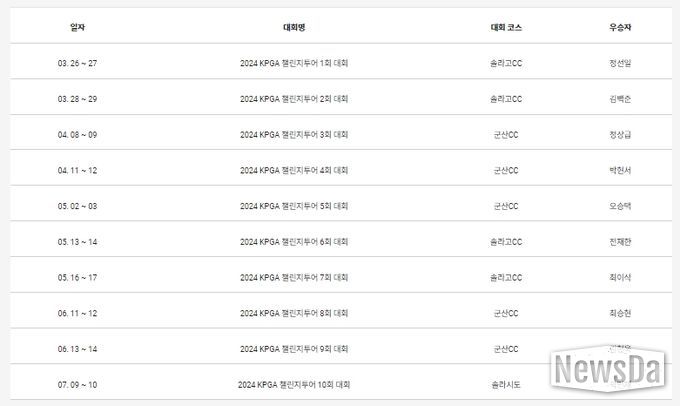Screen dimensions: 680x406
Task: Open 2024 KPGA 챌린지투어 2회 대회
Action: click(294, 99)
